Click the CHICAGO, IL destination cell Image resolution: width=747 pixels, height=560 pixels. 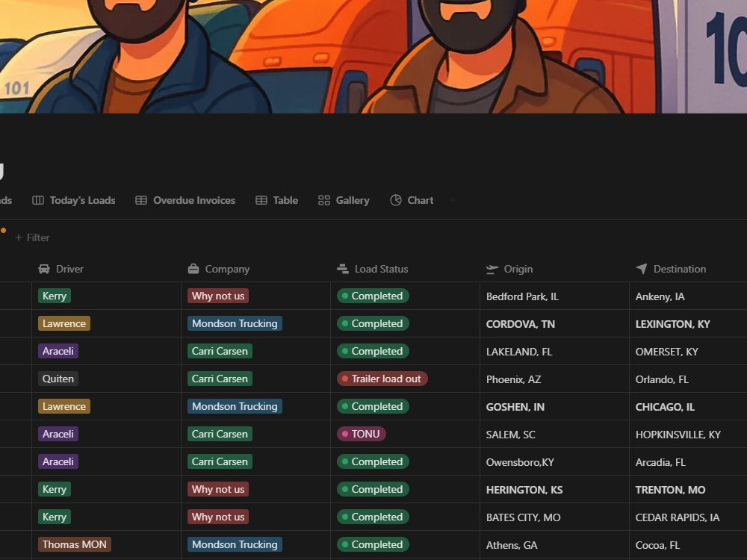pyautogui.click(x=689, y=407)
